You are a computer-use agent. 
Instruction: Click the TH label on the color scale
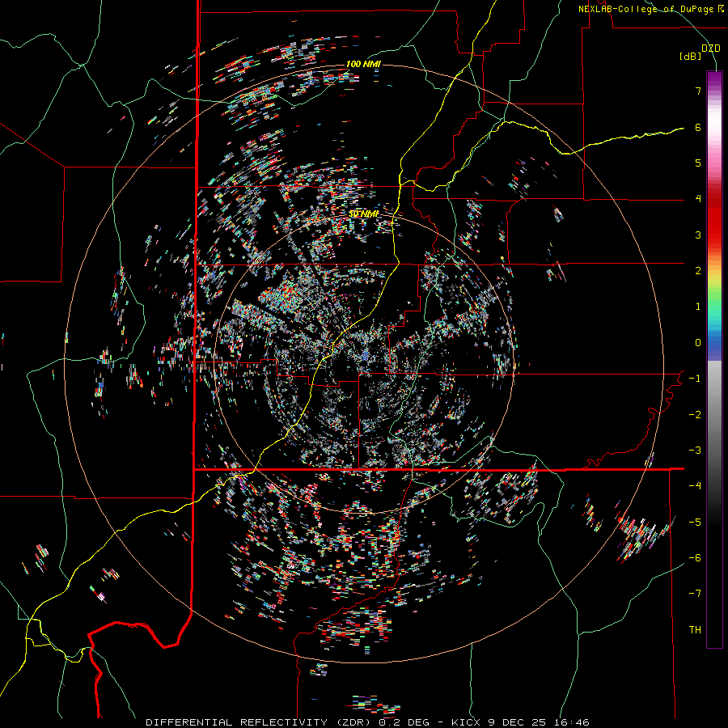[x=695, y=630]
